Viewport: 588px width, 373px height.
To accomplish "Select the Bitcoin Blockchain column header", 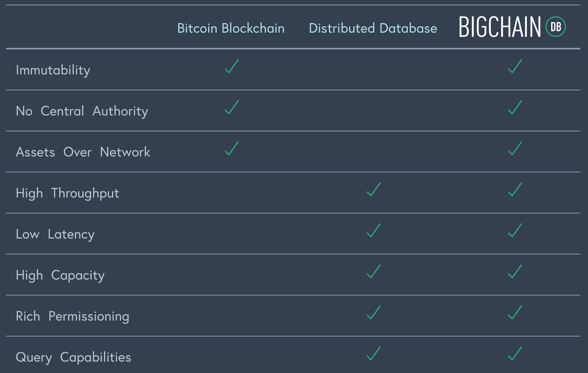I will coord(231,28).
